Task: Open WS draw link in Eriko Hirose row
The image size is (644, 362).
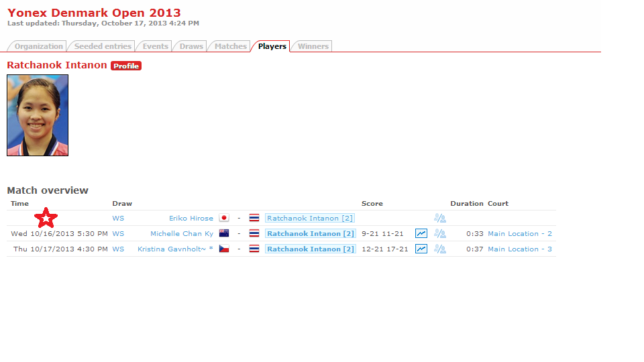Action: tap(118, 219)
